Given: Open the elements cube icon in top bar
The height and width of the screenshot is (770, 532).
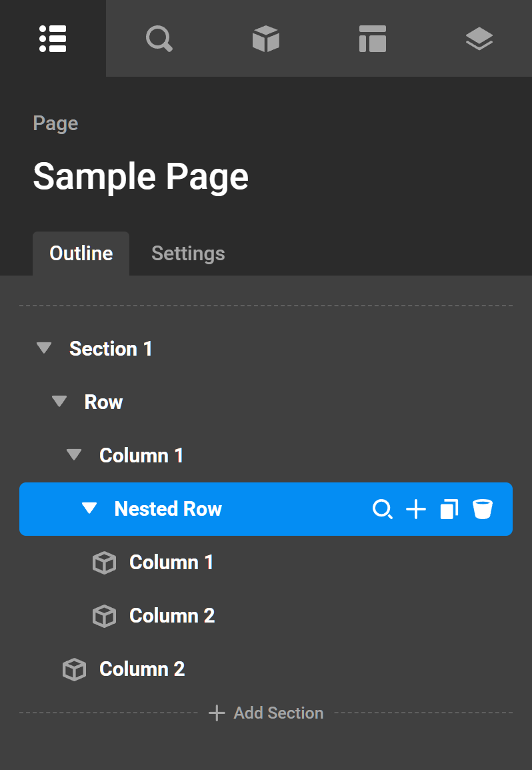Looking at the screenshot, I should click(x=266, y=39).
